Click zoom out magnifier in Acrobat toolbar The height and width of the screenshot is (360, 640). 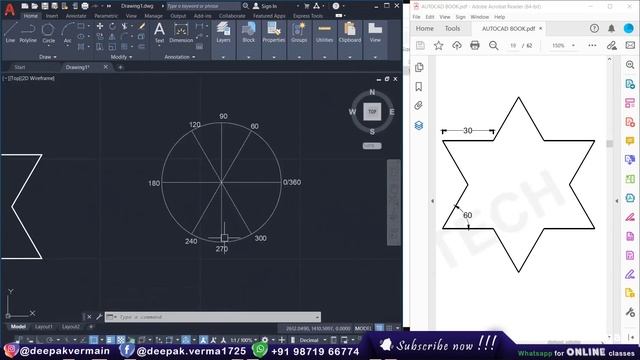[493, 45]
